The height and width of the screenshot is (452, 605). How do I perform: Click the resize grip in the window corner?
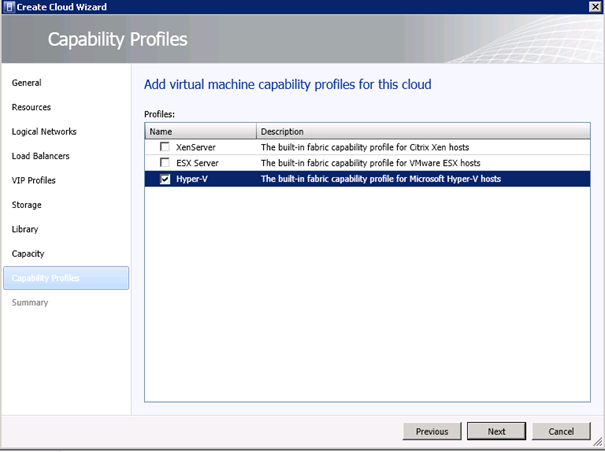pyautogui.click(x=597, y=442)
